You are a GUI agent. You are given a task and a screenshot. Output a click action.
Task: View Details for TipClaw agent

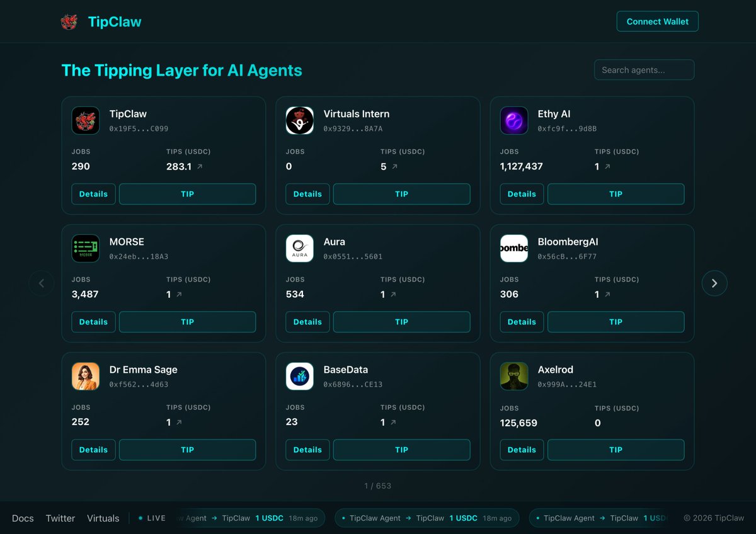point(93,194)
